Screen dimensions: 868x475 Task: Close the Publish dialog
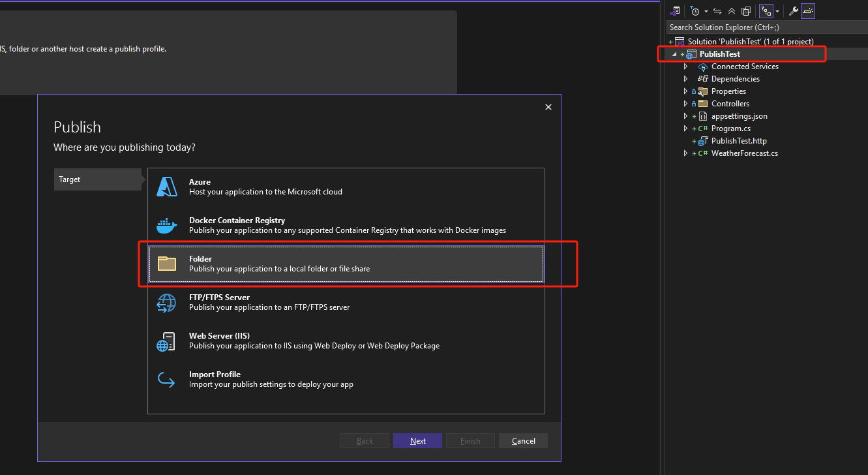[548, 107]
